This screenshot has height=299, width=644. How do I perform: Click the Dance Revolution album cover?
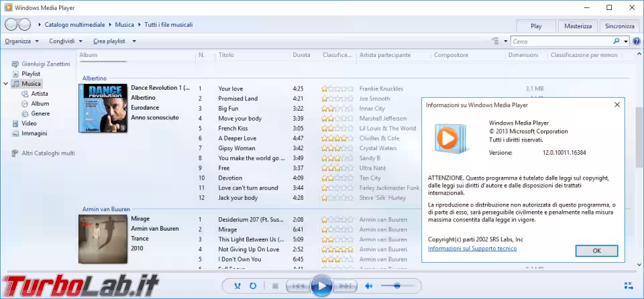coord(103,108)
